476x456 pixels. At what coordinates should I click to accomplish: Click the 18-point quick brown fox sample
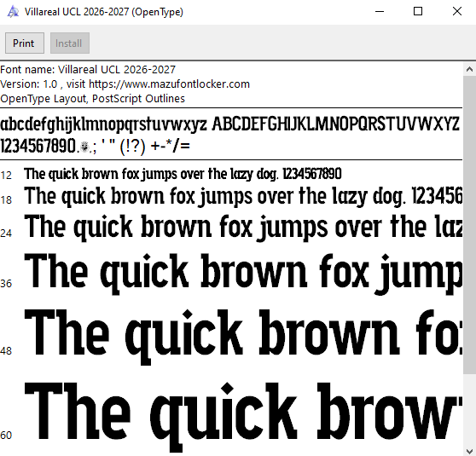[243, 197]
